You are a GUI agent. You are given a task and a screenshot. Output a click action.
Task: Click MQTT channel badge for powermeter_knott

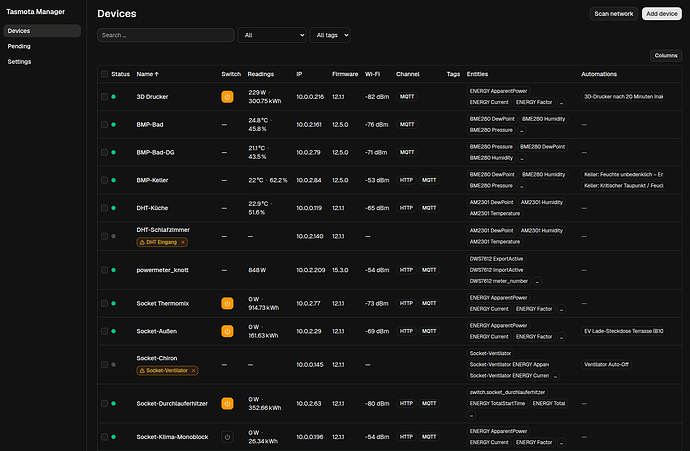(429, 270)
